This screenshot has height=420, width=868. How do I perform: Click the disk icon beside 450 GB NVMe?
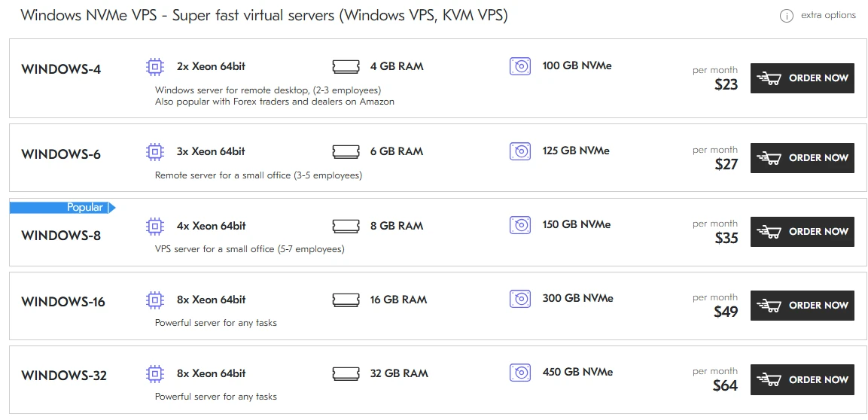(520, 373)
